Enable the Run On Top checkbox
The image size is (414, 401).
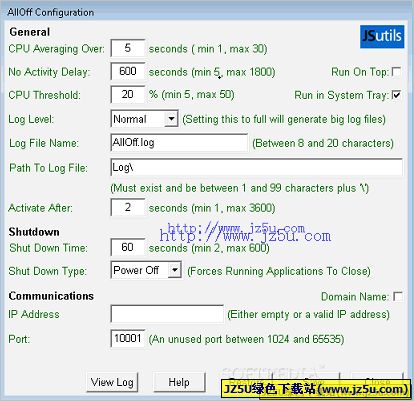[397, 72]
